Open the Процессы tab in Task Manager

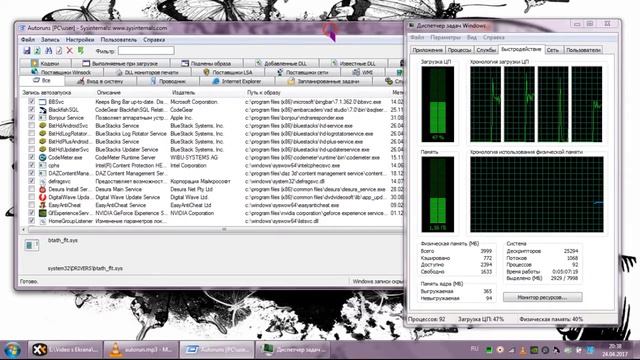click(x=459, y=50)
